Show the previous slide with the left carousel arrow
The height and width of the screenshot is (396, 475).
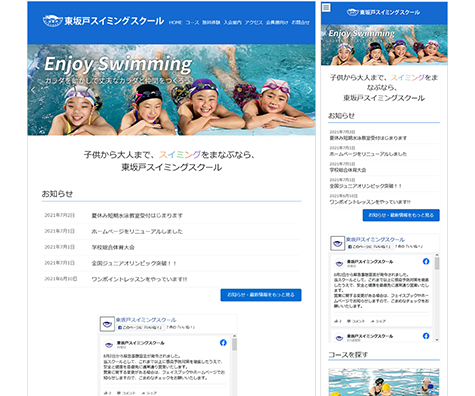coord(33,90)
